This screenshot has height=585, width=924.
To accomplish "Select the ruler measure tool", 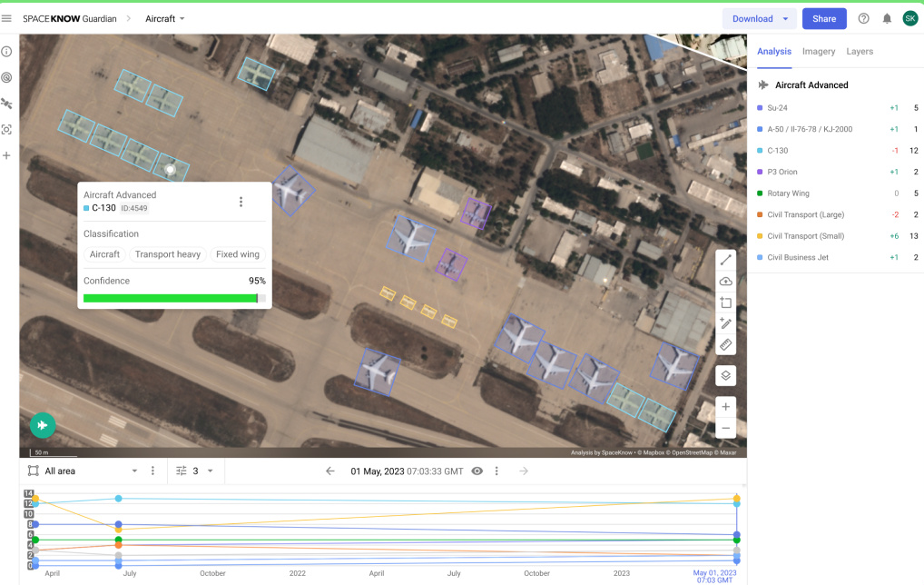I will coord(726,344).
